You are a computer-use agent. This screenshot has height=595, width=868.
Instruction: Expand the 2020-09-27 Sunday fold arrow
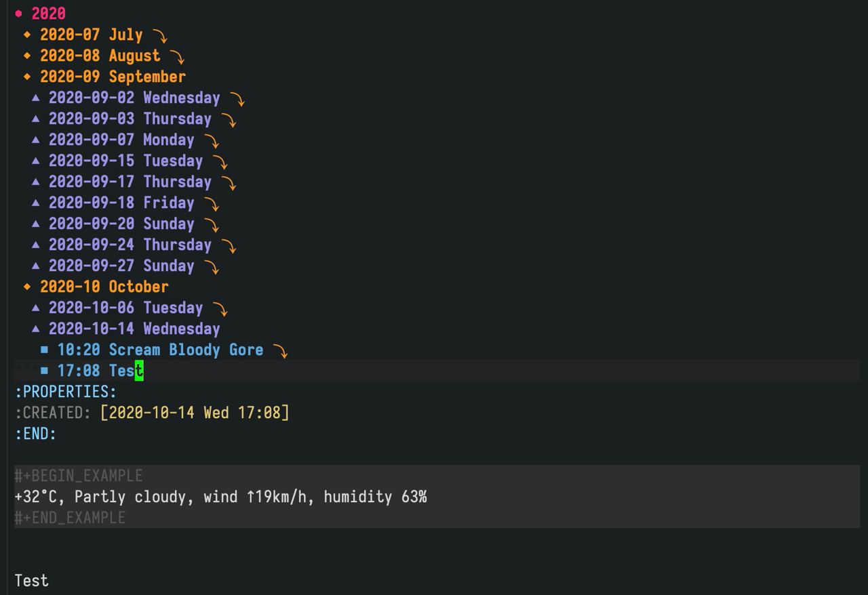[212, 267]
